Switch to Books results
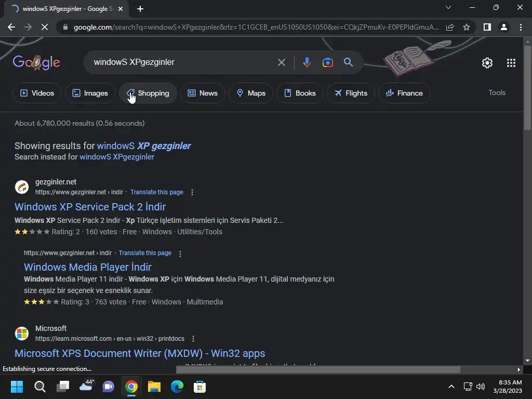Image resolution: width=532 pixels, height=399 pixels. pos(300,93)
